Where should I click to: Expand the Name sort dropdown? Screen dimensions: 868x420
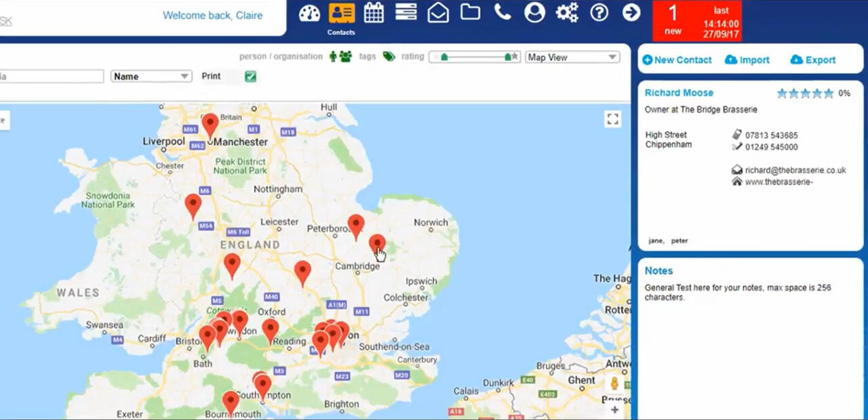[150, 77]
